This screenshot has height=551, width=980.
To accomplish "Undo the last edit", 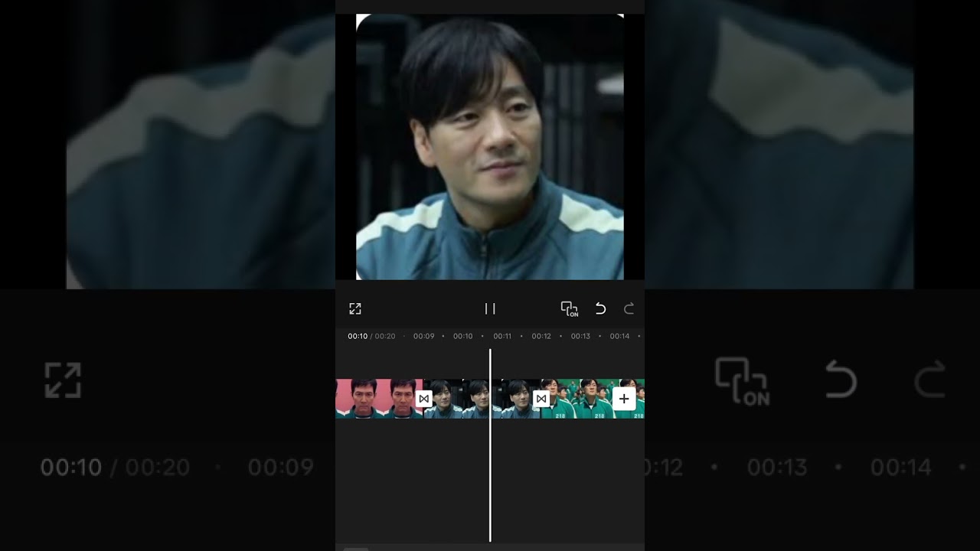I will pyautogui.click(x=600, y=308).
